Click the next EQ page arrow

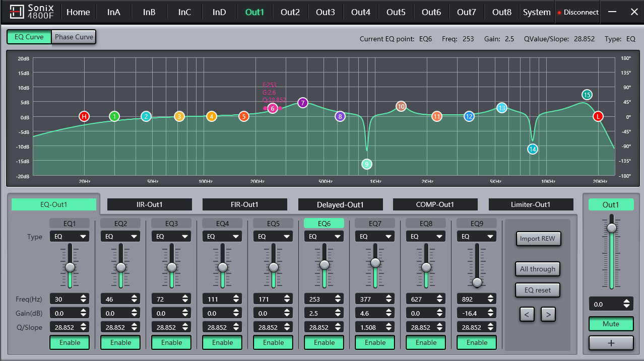[548, 315]
